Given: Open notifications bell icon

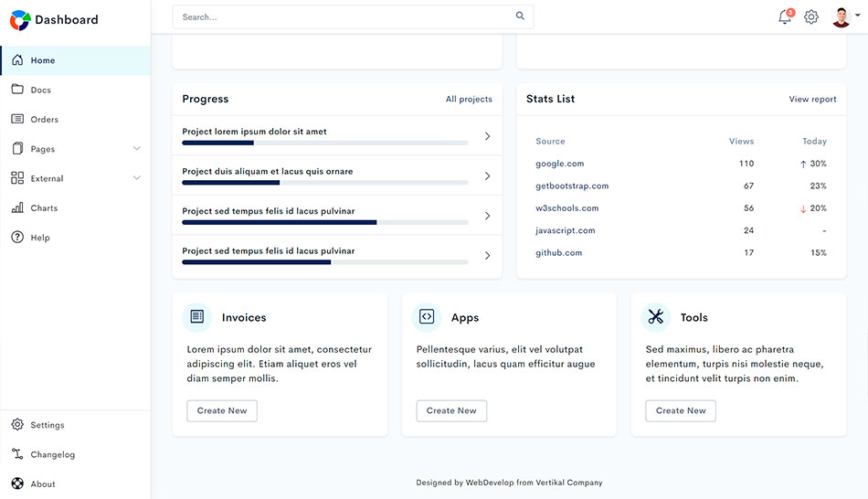Looking at the screenshot, I should pos(785,17).
